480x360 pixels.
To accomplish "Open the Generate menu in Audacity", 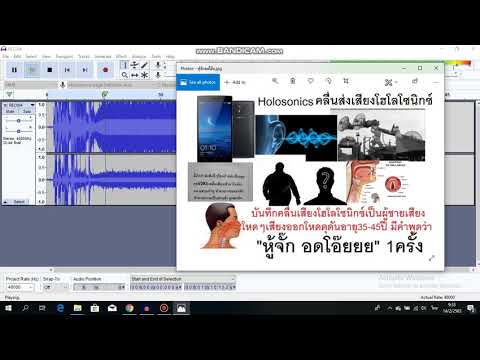I will click(103, 56).
